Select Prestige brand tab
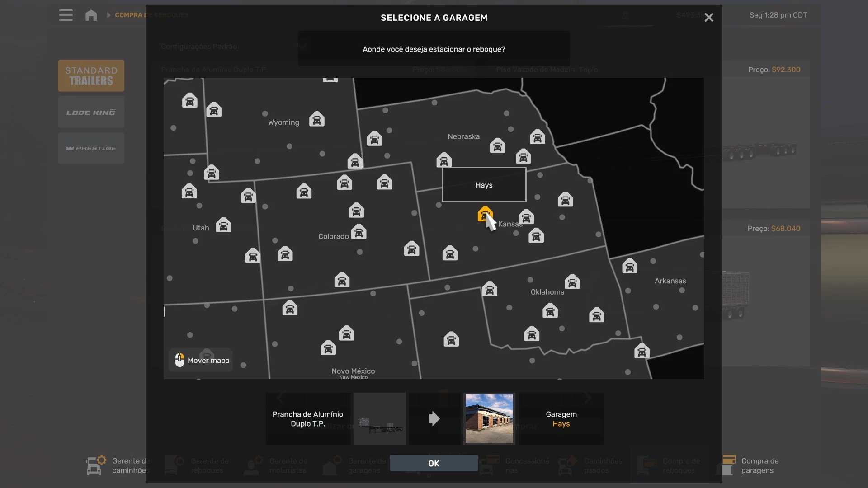The image size is (868, 488). (x=91, y=148)
